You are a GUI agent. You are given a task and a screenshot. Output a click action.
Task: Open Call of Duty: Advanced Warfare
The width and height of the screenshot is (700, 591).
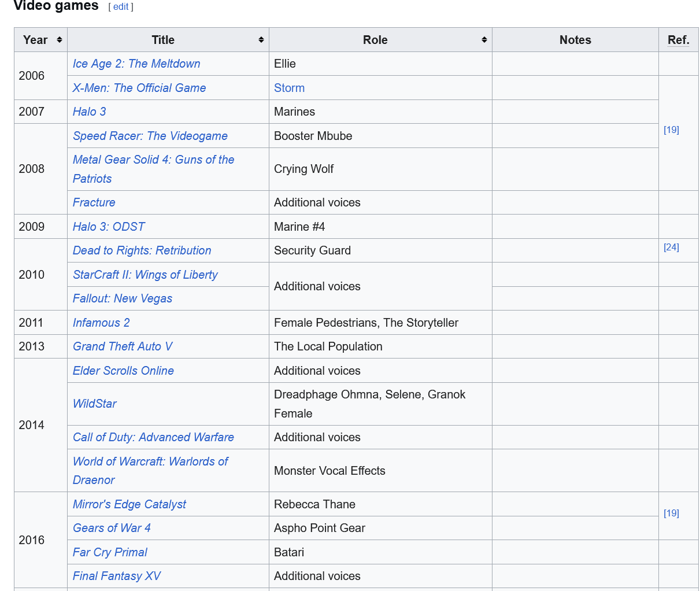[153, 437]
